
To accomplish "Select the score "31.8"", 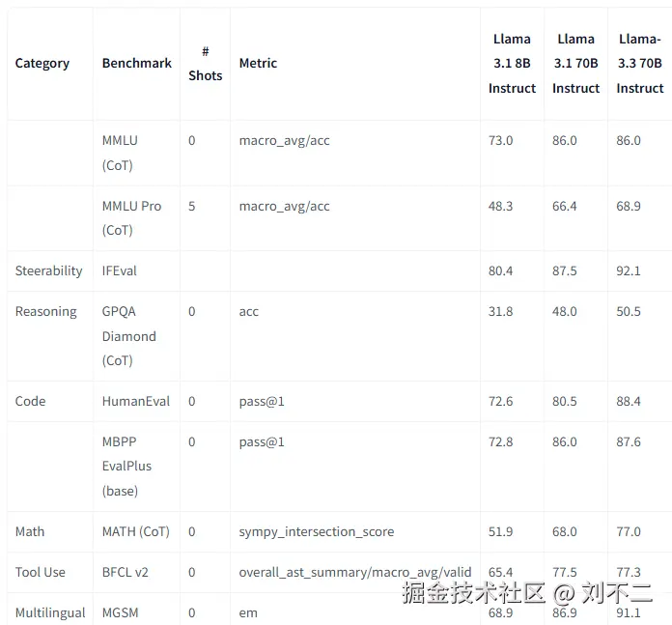I will coord(500,312).
